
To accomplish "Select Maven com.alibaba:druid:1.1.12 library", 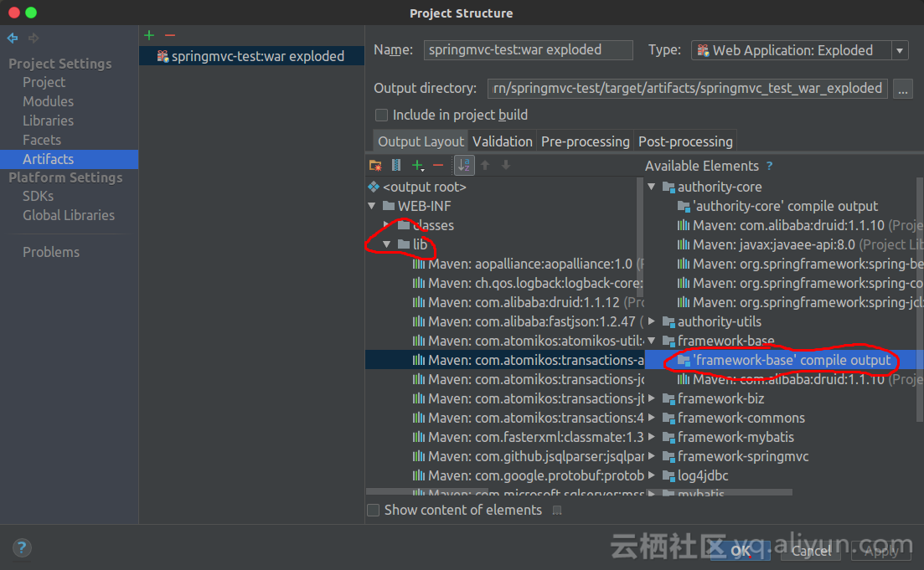I will pos(528,302).
